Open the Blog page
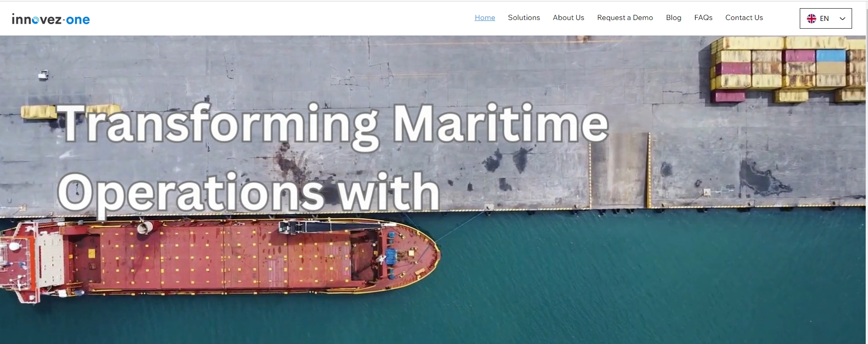868x344 pixels. click(674, 18)
